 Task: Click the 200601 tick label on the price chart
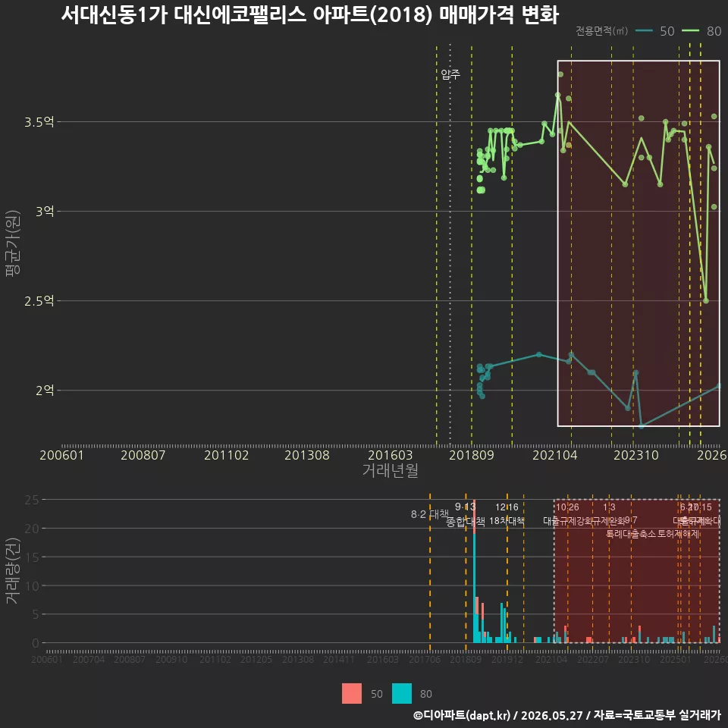[61, 455]
